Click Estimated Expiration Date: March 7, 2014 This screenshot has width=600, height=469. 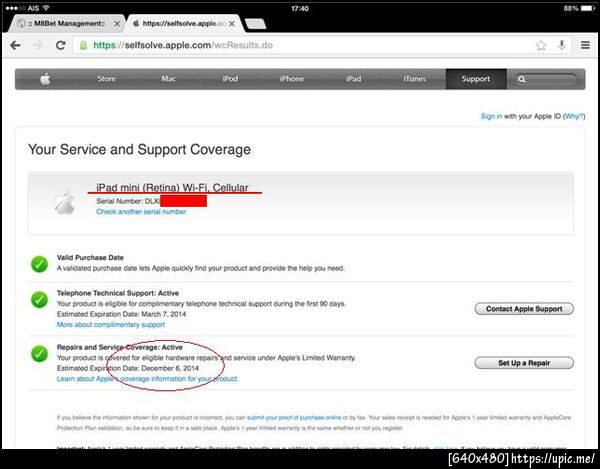point(121,314)
